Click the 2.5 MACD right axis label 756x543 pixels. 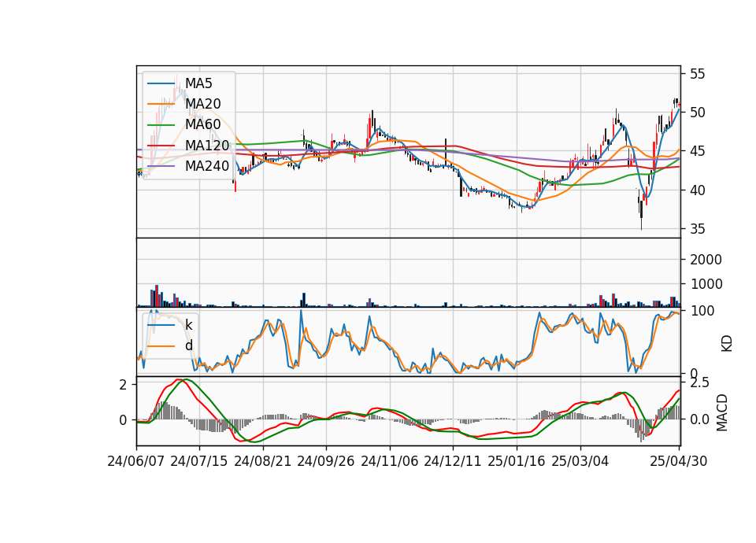tap(700, 383)
